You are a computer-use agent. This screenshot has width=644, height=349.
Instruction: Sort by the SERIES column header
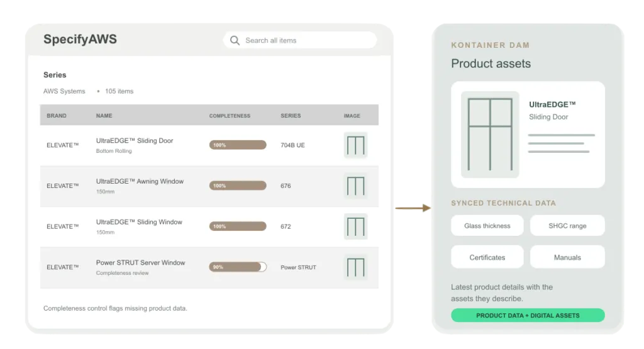tap(291, 116)
